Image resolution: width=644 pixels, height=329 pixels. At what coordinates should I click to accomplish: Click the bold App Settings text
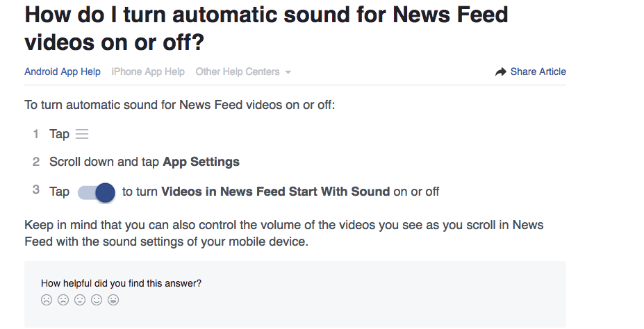(201, 162)
